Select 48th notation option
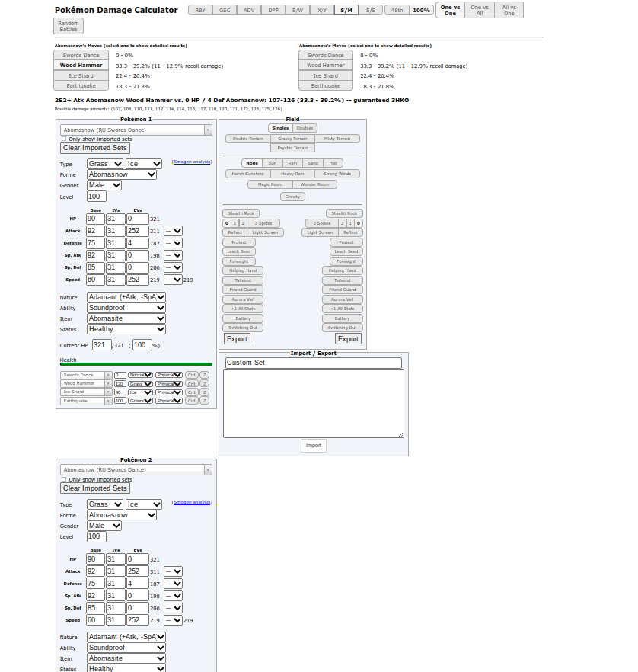The width and height of the screenshot is (638, 672). (397, 11)
